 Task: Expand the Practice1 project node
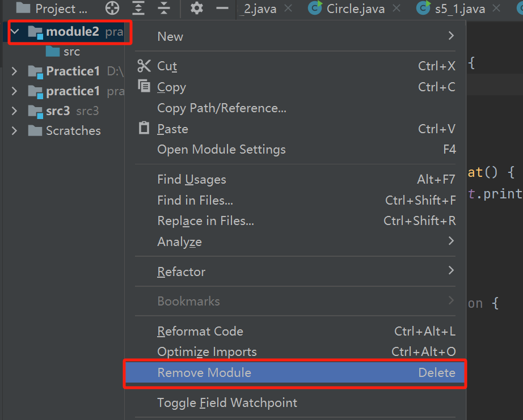click(14, 71)
